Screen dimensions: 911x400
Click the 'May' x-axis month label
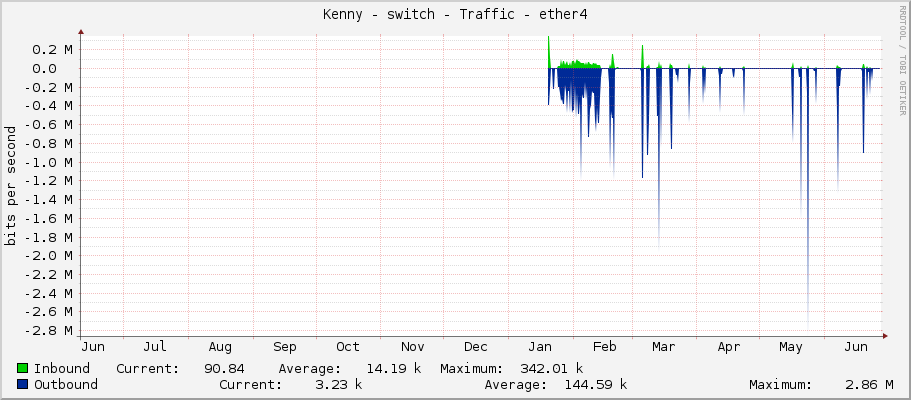click(791, 347)
